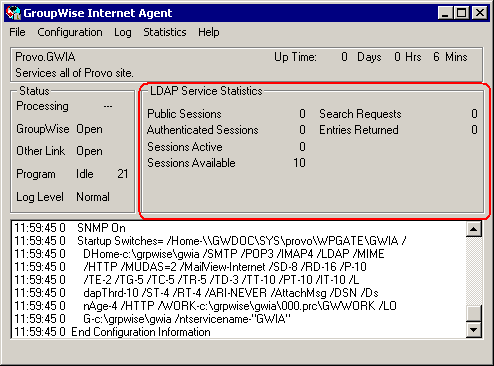
Task: Click the Public Sessions statistic
Action: [x=226, y=114]
